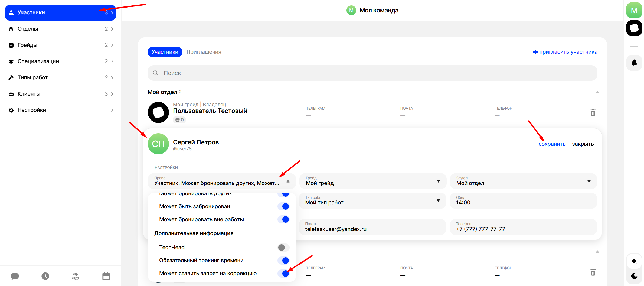The width and height of the screenshot is (644, 286).
Task: Toggle Обязательный трекинг времени switch
Action: point(283,260)
